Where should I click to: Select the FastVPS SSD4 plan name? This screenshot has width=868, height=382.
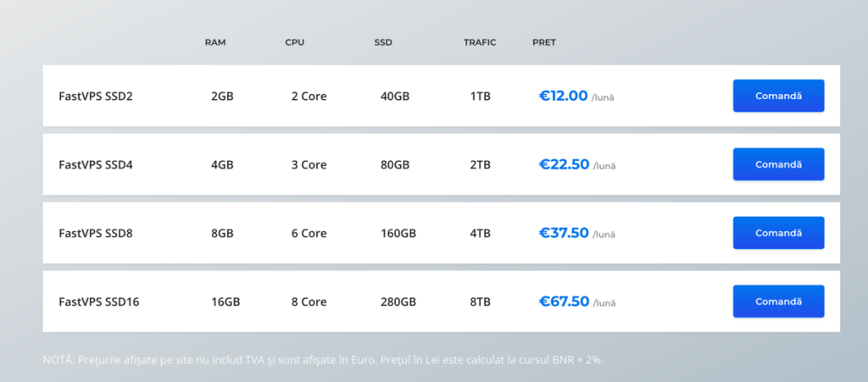pyautogui.click(x=96, y=164)
